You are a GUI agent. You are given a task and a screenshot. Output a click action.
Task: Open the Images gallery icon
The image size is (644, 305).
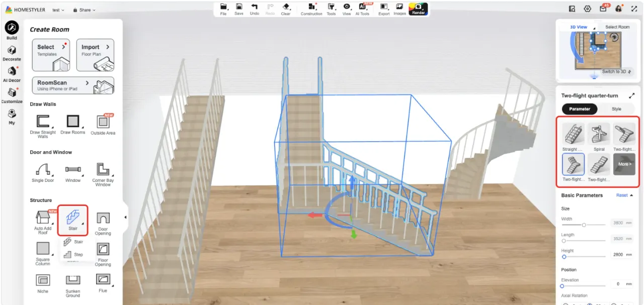(x=399, y=9)
